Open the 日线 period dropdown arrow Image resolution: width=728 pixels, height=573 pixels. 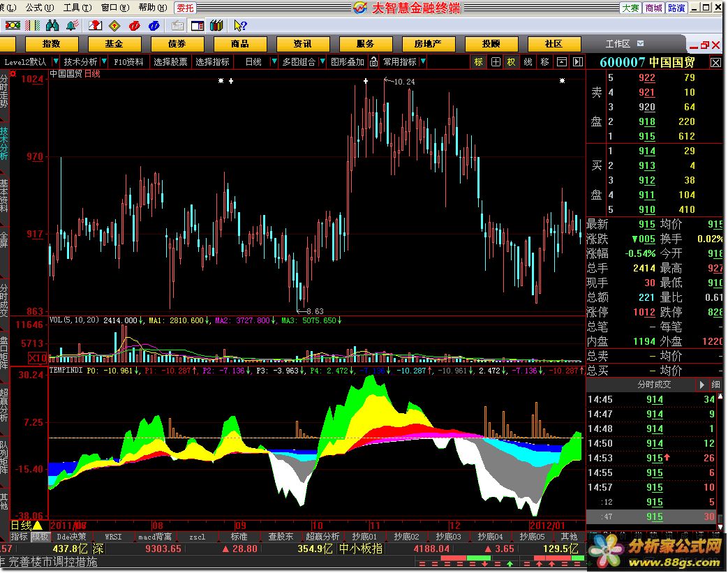point(274,61)
